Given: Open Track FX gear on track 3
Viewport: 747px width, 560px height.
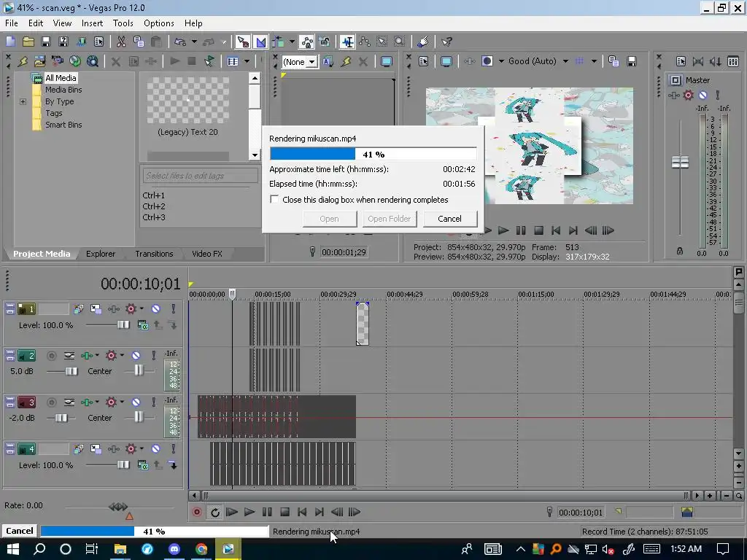Looking at the screenshot, I should [111, 402].
